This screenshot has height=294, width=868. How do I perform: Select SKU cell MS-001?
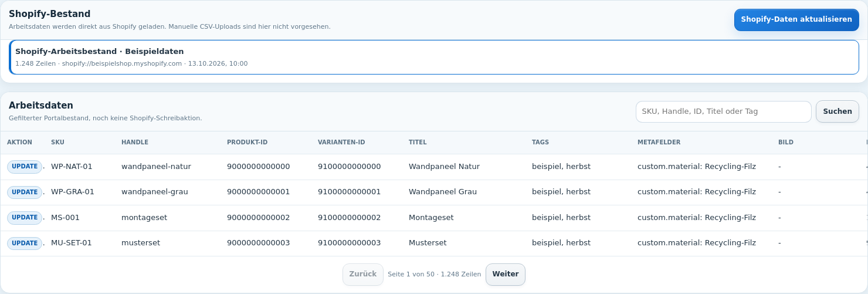(x=65, y=218)
